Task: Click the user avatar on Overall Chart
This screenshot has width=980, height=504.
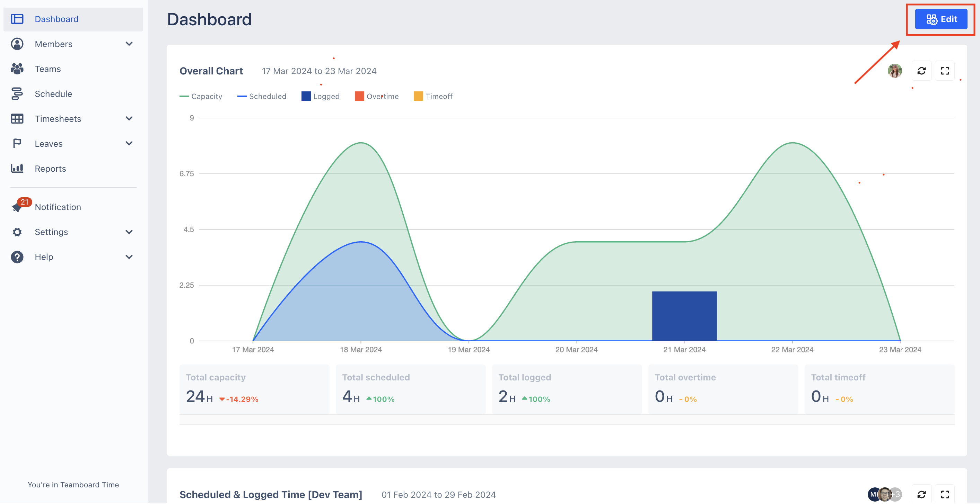Action: click(x=894, y=71)
